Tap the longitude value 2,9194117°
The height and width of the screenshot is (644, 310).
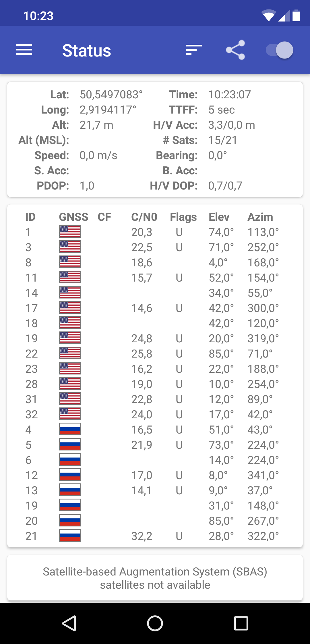tap(108, 110)
